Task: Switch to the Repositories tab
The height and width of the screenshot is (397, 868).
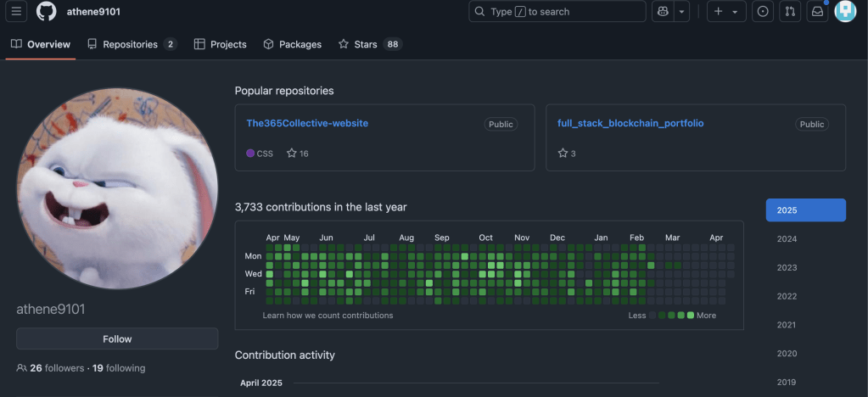Action: click(x=131, y=44)
